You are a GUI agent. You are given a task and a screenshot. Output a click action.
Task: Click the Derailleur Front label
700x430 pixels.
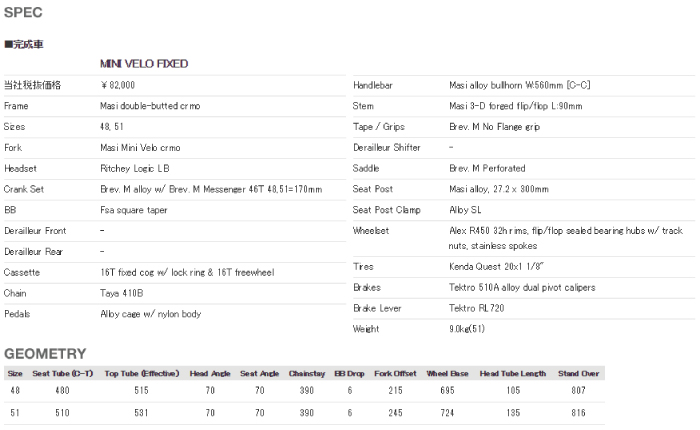[35, 231]
